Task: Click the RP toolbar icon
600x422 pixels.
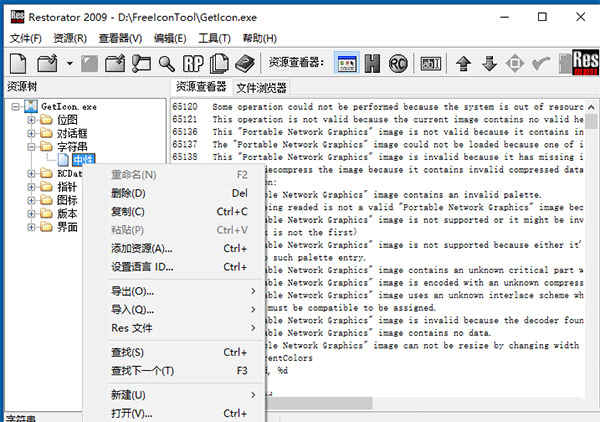Action: pyautogui.click(x=193, y=64)
